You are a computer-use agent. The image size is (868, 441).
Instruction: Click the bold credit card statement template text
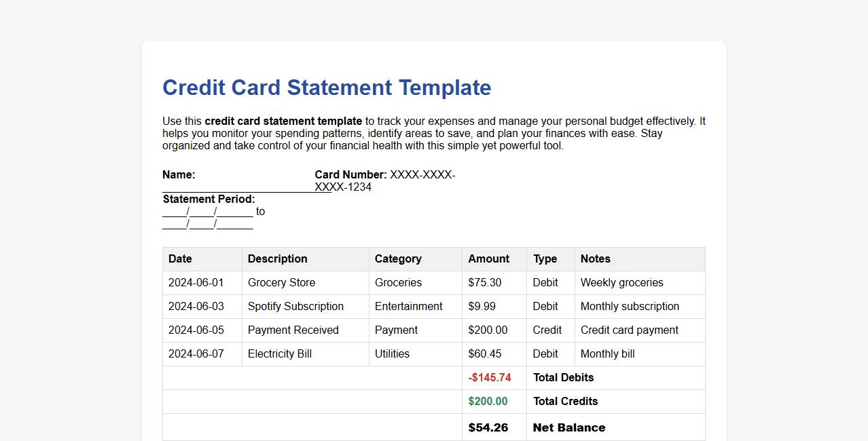283,121
